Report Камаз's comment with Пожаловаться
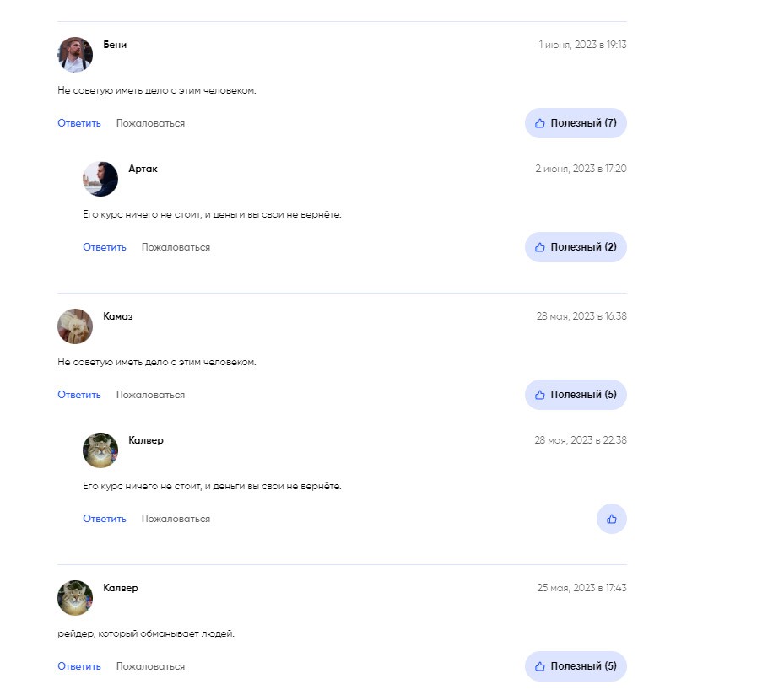784x695 pixels. click(x=150, y=395)
